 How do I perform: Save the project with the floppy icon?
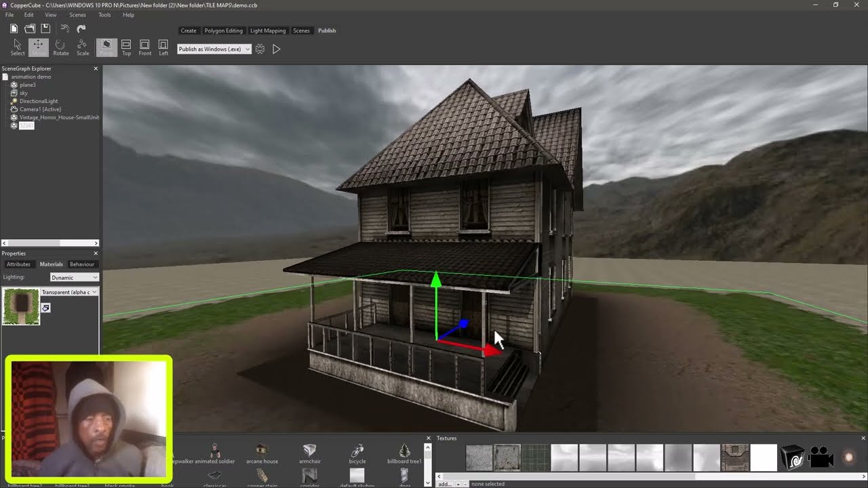[x=45, y=28]
